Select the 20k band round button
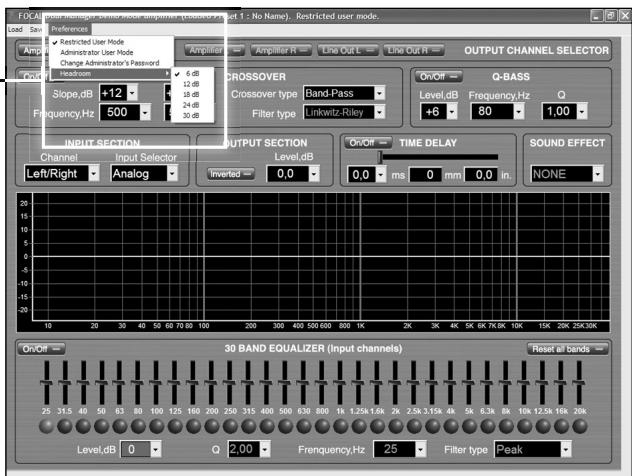The height and width of the screenshot is (476, 632). pos(580,426)
